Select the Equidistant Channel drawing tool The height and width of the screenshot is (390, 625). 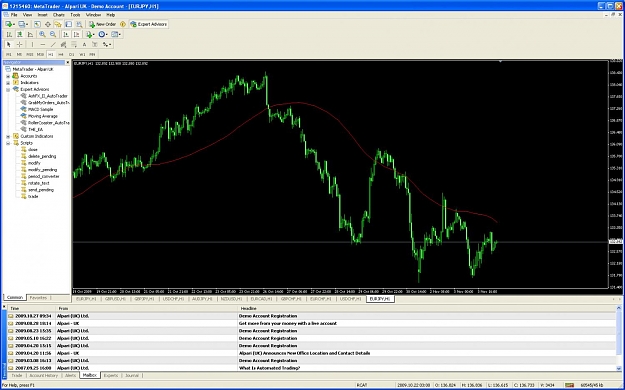tap(63, 44)
